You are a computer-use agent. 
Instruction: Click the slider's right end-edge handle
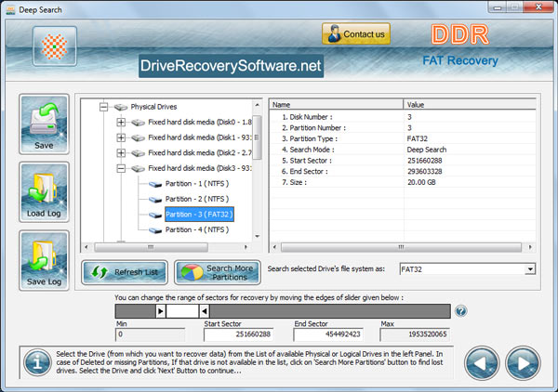click(204, 311)
